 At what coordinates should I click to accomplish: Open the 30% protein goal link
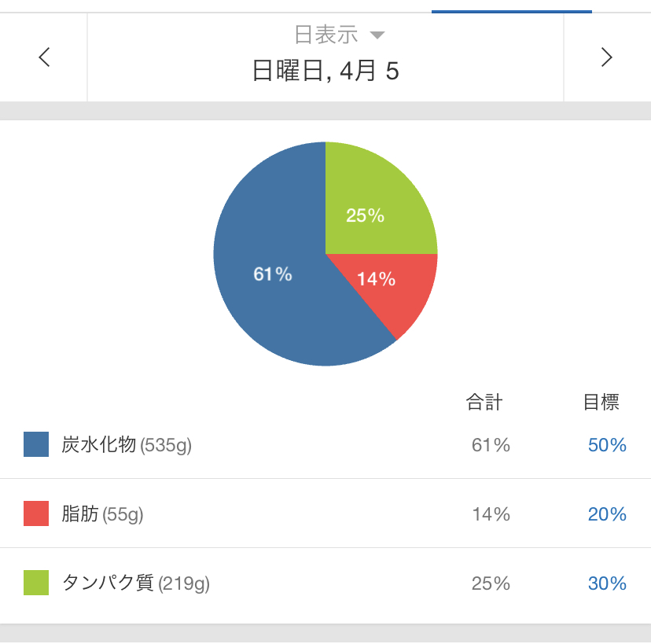[x=607, y=583]
